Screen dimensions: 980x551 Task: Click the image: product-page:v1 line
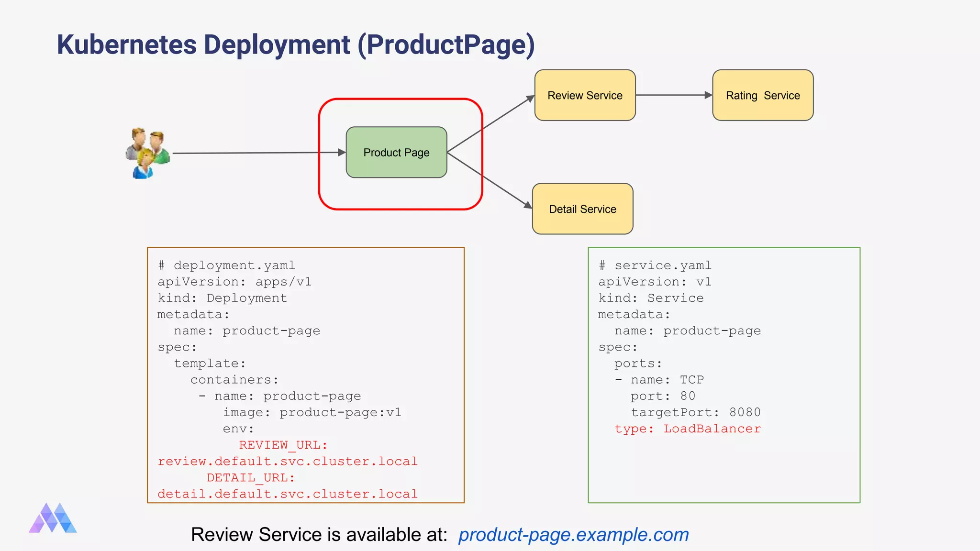pyautogui.click(x=312, y=412)
